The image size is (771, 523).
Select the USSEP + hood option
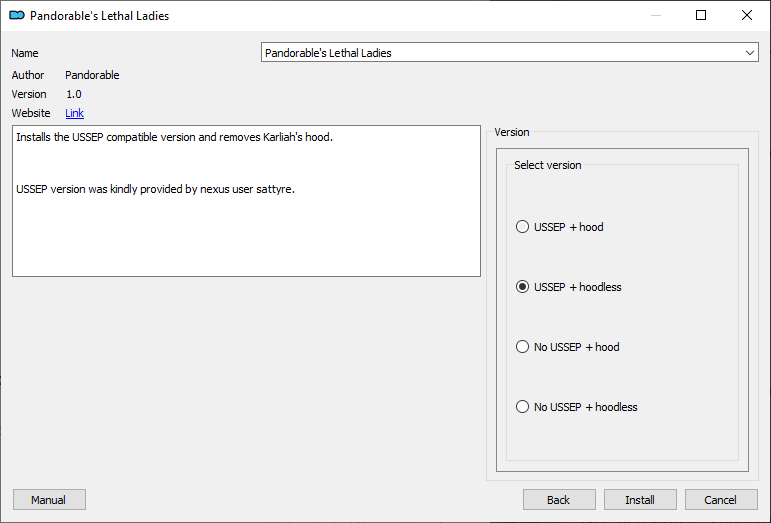560,227
